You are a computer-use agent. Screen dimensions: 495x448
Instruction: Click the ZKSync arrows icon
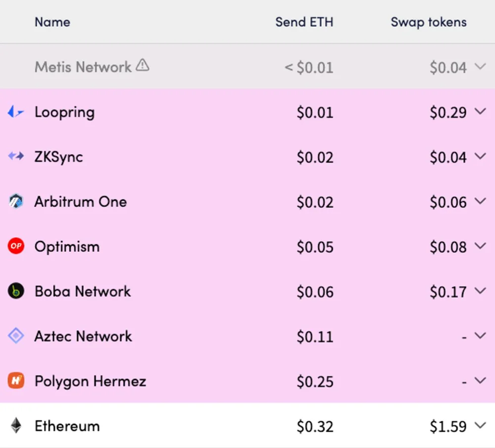click(x=16, y=156)
